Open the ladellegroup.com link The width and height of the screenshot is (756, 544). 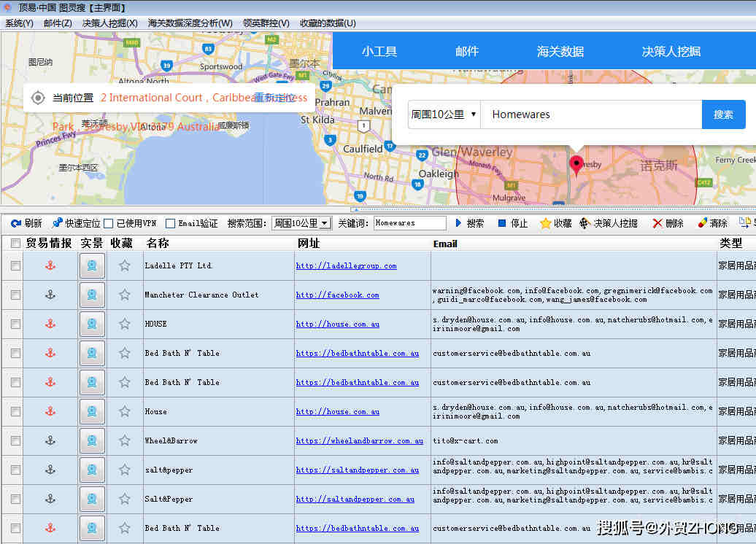346,265
